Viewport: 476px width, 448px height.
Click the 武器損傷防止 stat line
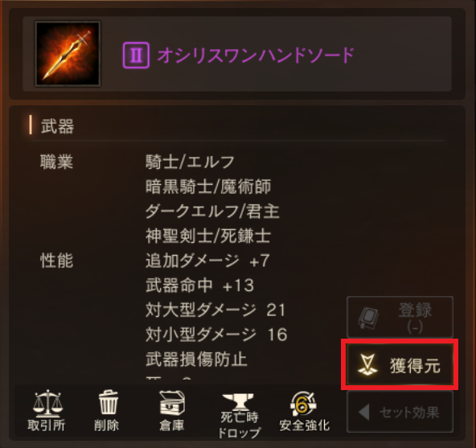point(196,360)
